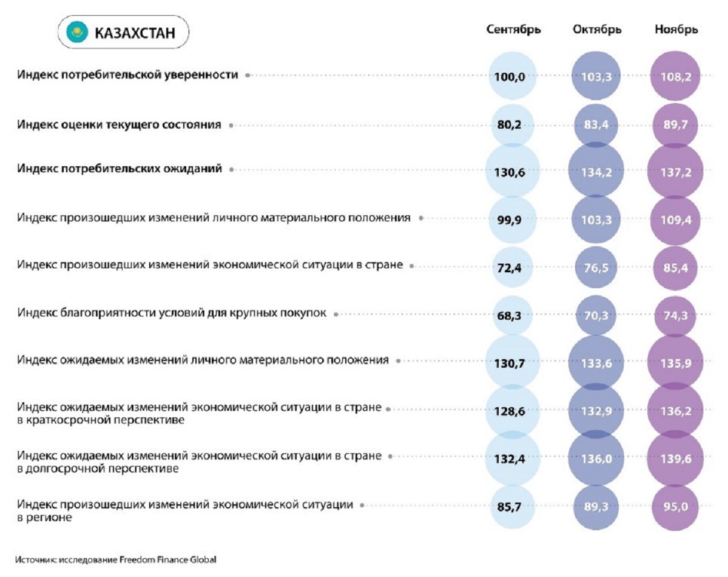Image resolution: width=728 pixels, height=577 pixels.
Task: Select the КАЗАХСТАН country badge
Action: (123, 33)
